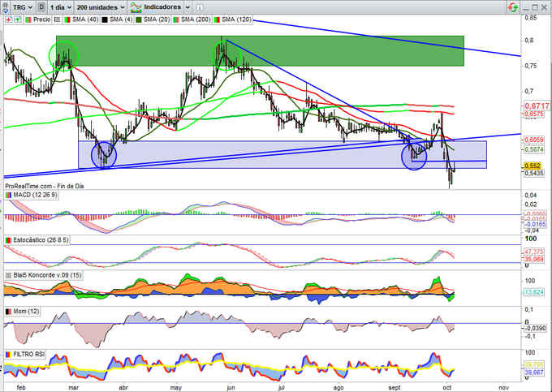Click the 0,6717 price axis label
Screen dimensions: 552x392
coord(537,106)
